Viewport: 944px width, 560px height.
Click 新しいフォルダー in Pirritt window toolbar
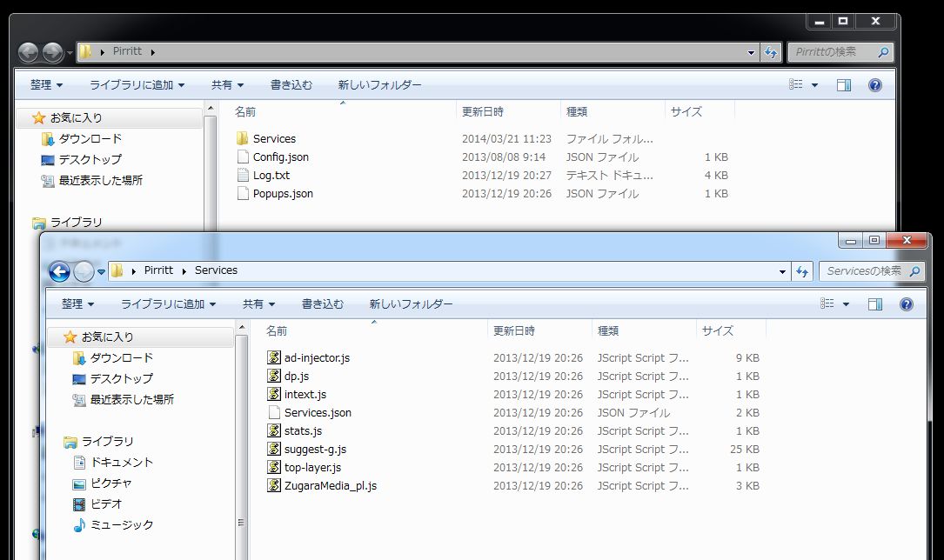click(380, 85)
